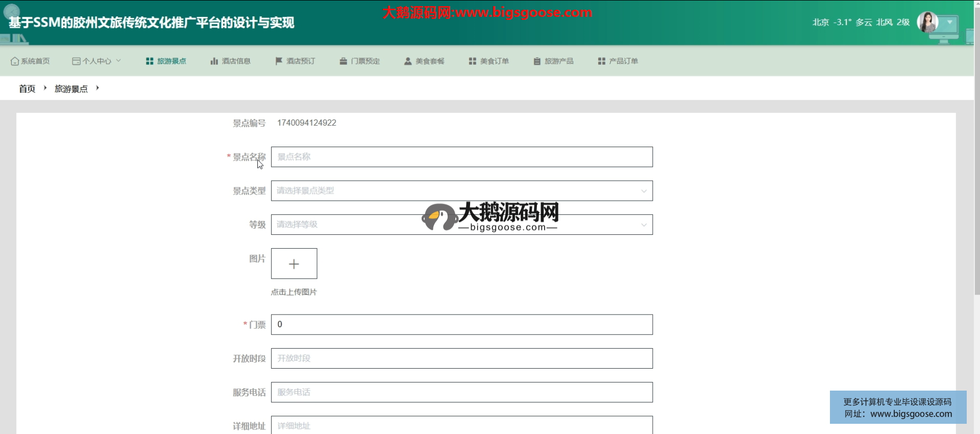Viewport: 980px width, 434px height.
Task: Click the person icon for 美食套餐
Action: pos(408,61)
